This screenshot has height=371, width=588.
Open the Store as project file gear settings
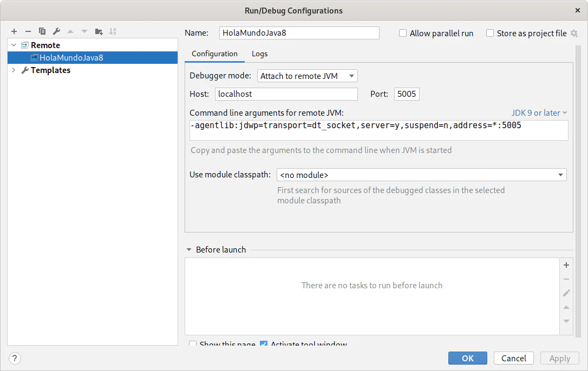tap(574, 34)
